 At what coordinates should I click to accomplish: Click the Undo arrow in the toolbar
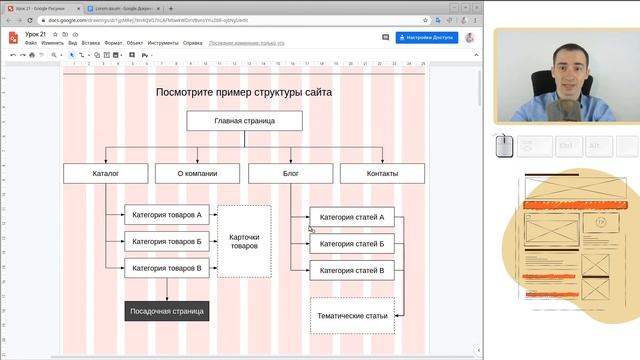coord(13,55)
